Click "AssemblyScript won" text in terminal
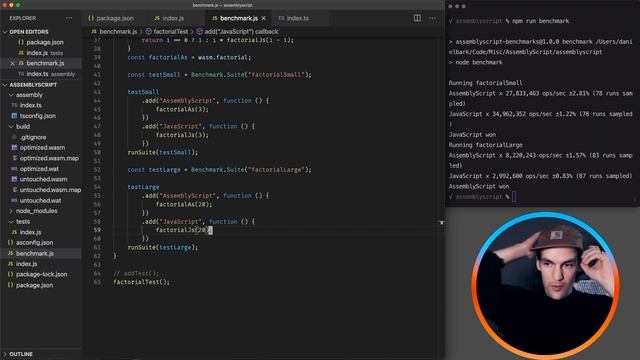The image size is (640, 360). click(x=479, y=187)
